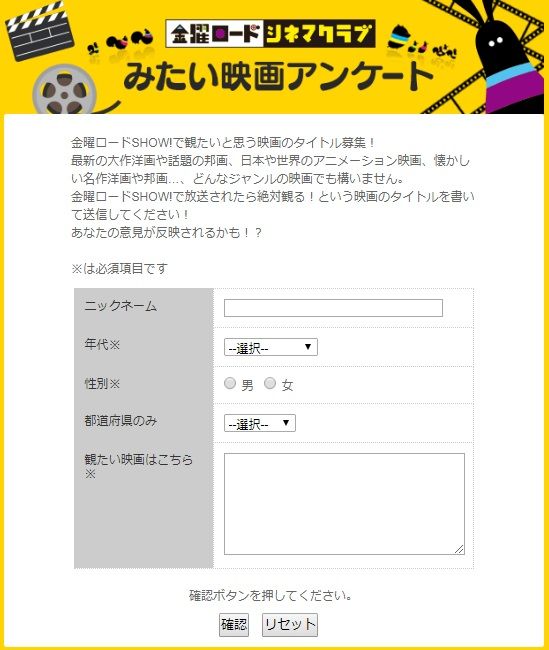Focus the ニックネーム text field
Viewport: 549px width, 650px height.
coord(333,308)
